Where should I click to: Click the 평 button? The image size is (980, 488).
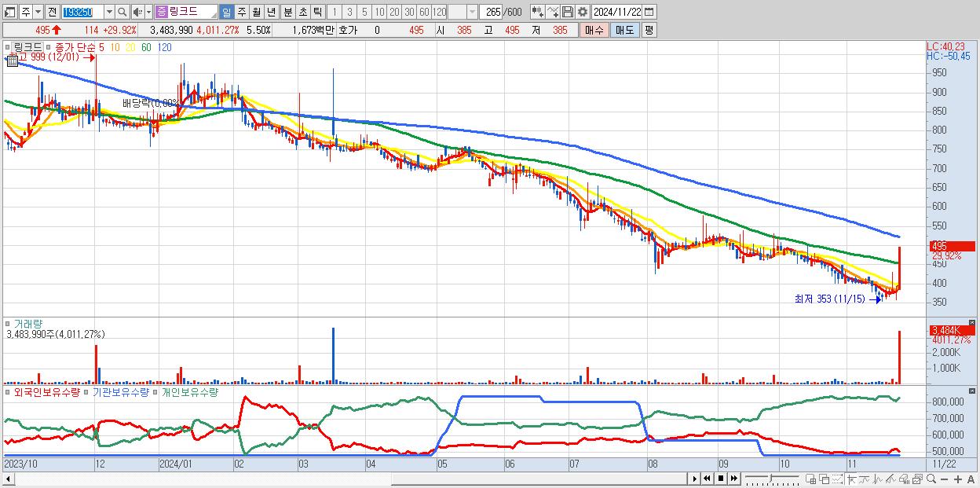click(x=649, y=30)
